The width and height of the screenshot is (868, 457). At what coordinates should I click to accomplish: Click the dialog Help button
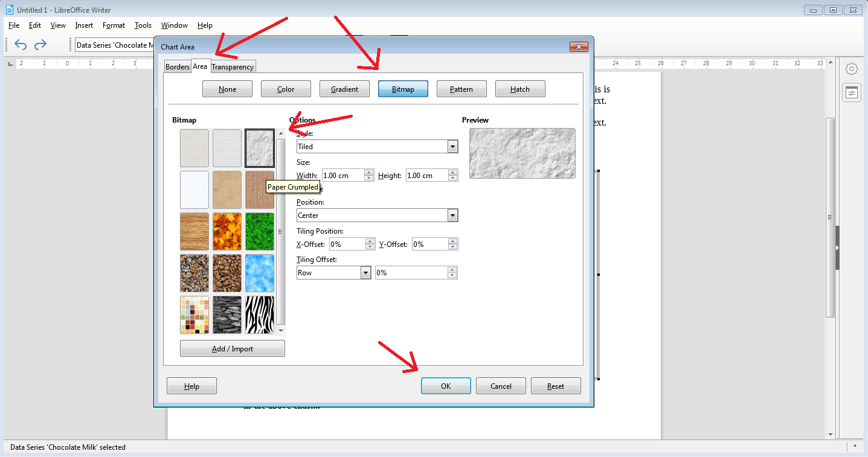(191, 386)
